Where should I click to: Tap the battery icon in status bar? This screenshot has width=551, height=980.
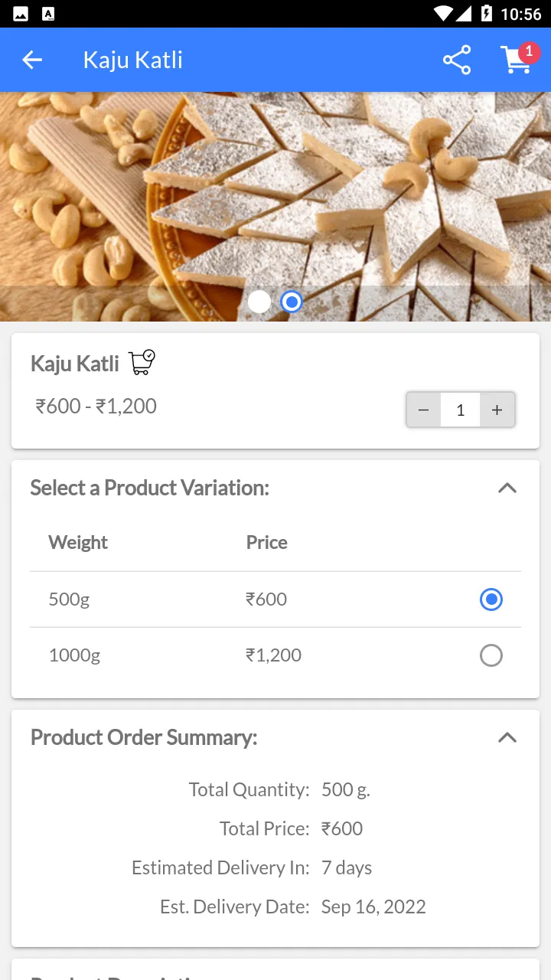point(486,14)
